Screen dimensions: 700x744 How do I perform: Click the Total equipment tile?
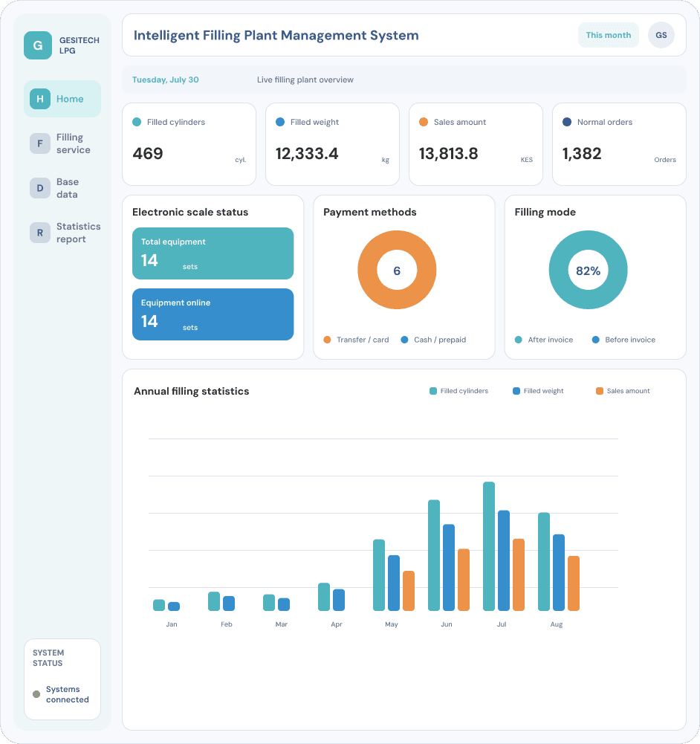pyautogui.click(x=213, y=253)
